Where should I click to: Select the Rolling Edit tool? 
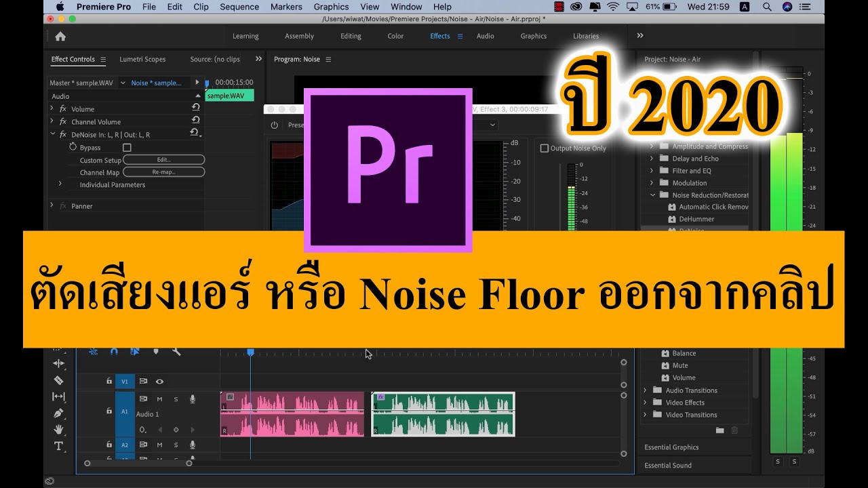pos(58,363)
